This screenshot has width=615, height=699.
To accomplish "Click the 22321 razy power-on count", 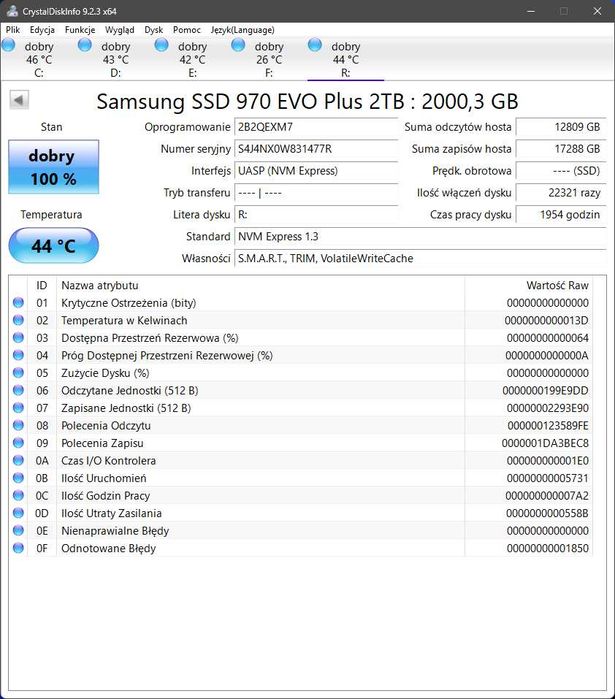I will tap(561, 193).
